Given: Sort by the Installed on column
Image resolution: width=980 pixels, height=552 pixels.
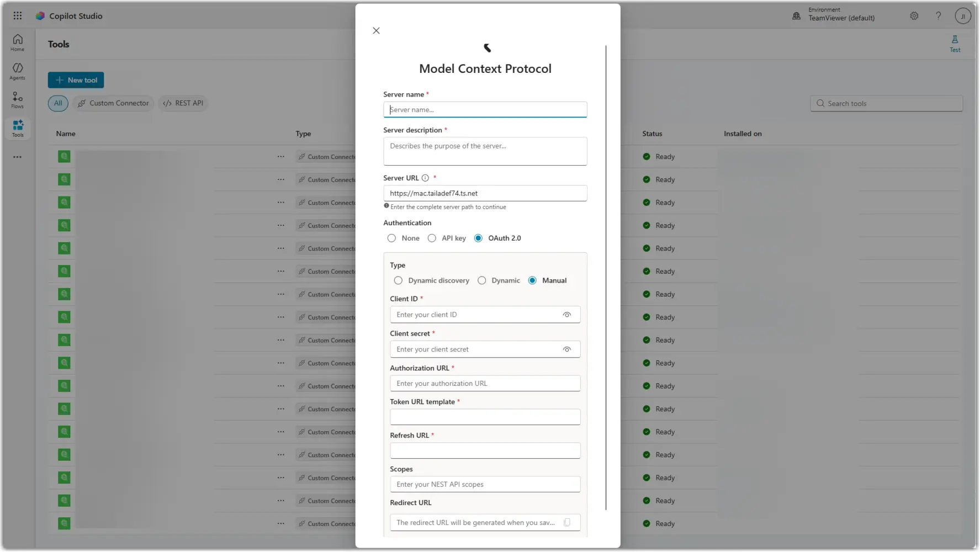Looking at the screenshot, I should (x=743, y=134).
